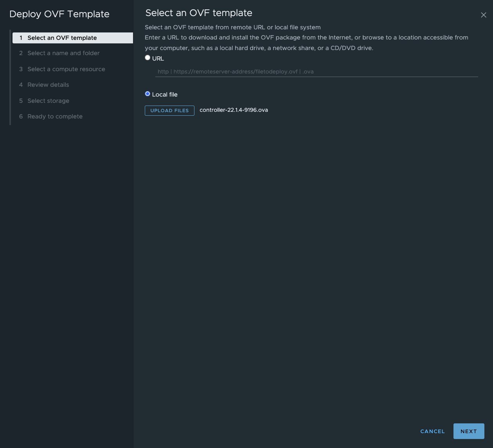The width and height of the screenshot is (493, 448).
Task: Select the URL radio button
Action: tap(148, 57)
